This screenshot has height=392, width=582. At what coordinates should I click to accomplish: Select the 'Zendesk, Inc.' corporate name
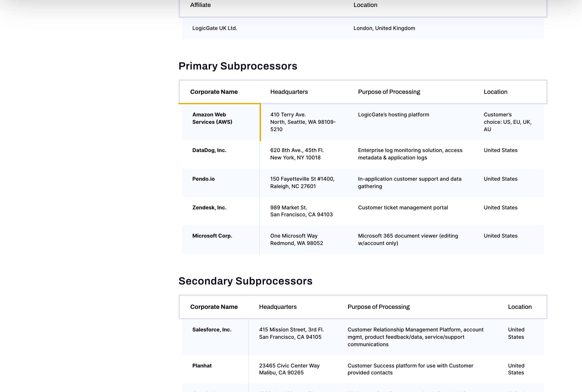click(209, 207)
